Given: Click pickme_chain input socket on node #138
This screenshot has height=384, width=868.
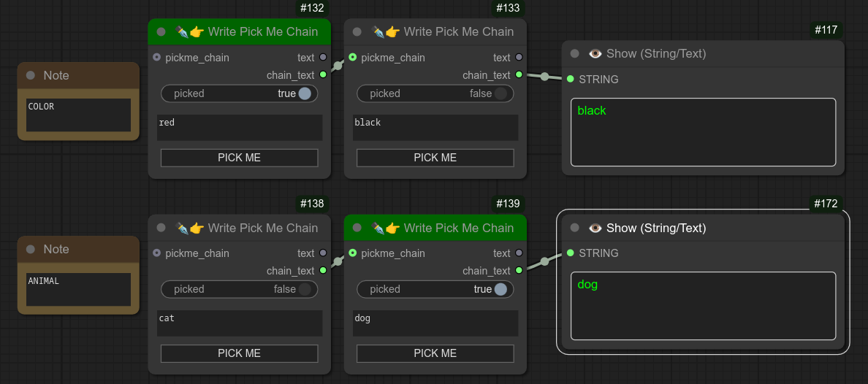Looking at the screenshot, I should [157, 253].
